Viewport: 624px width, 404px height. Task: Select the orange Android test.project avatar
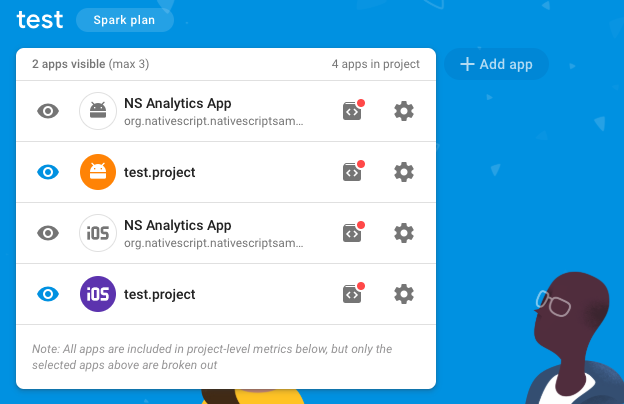tap(98, 172)
